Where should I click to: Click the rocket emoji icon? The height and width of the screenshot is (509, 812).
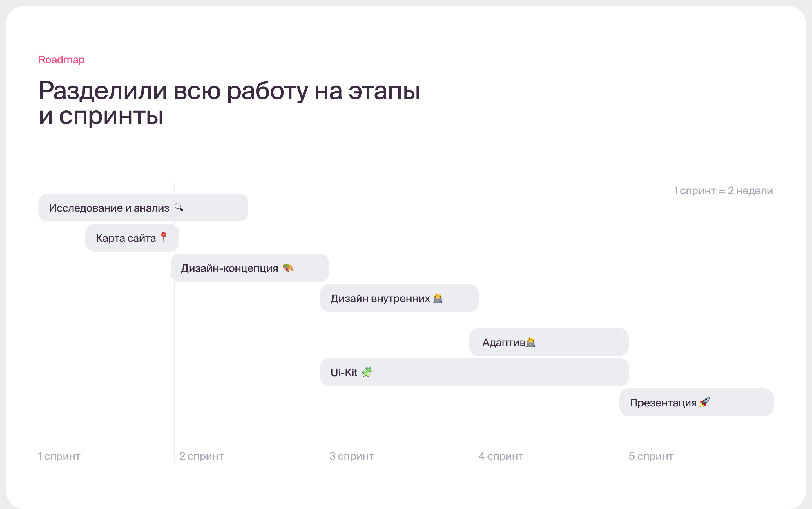pyautogui.click(x=704, y=402)
